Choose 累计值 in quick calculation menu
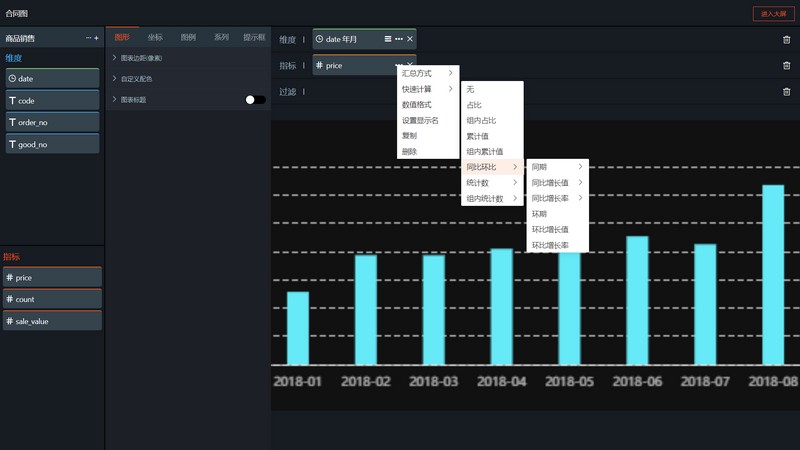 [x=478, y=136]
